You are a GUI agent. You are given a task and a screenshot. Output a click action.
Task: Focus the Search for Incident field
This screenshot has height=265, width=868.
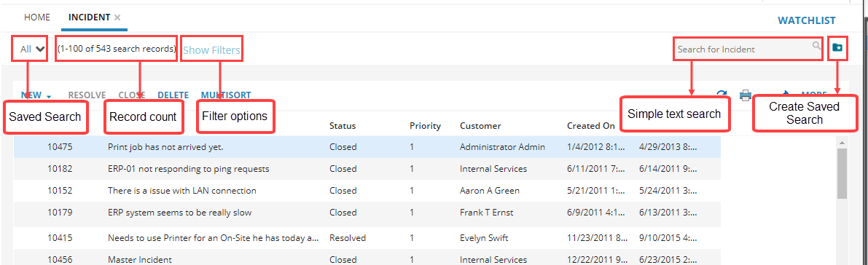click(x=742, y=50)
